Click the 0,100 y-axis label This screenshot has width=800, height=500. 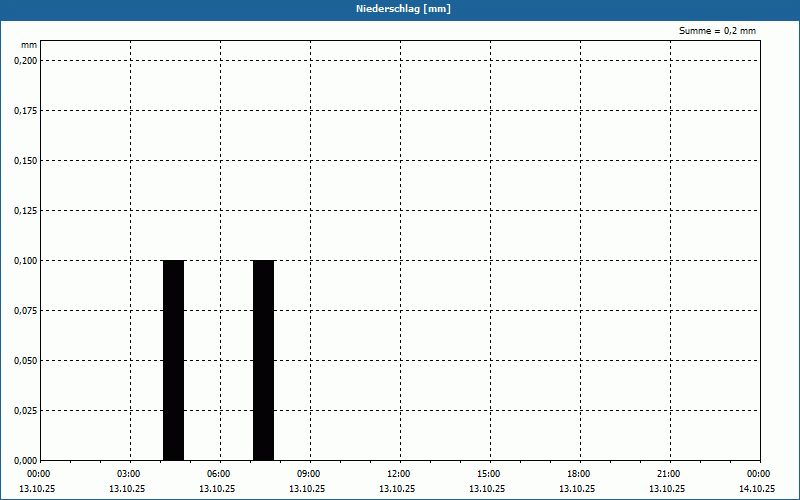coord(26,260)
